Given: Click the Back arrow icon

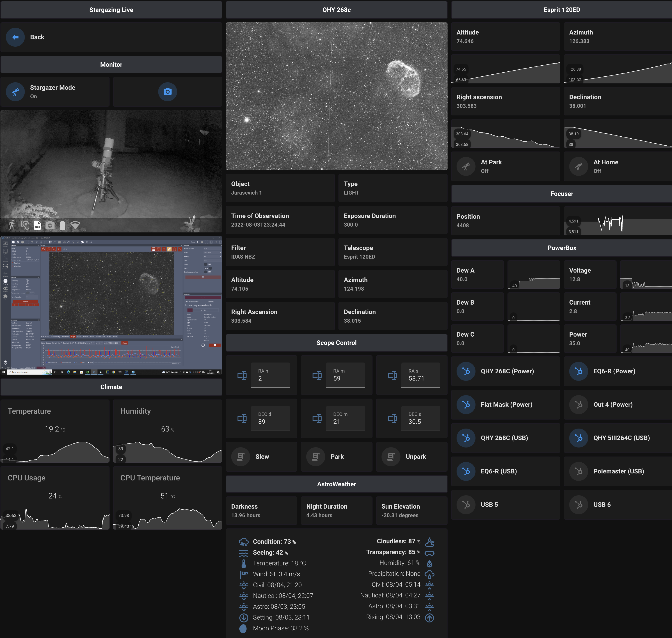Looking at the screenshot, I should [x=15, y=37].
